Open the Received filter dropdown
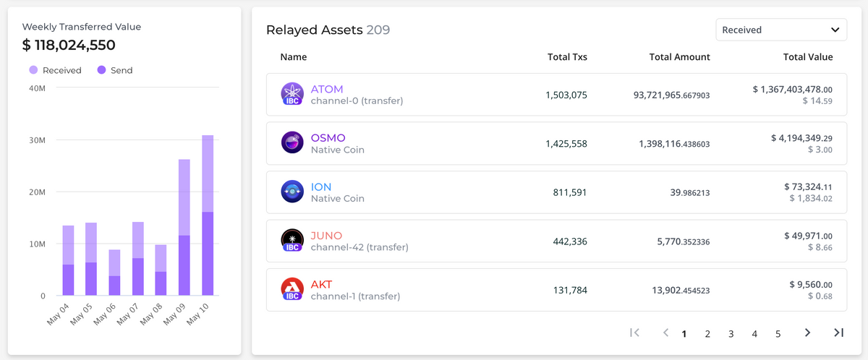The image size is (868, 360). (x=781, y=30)
